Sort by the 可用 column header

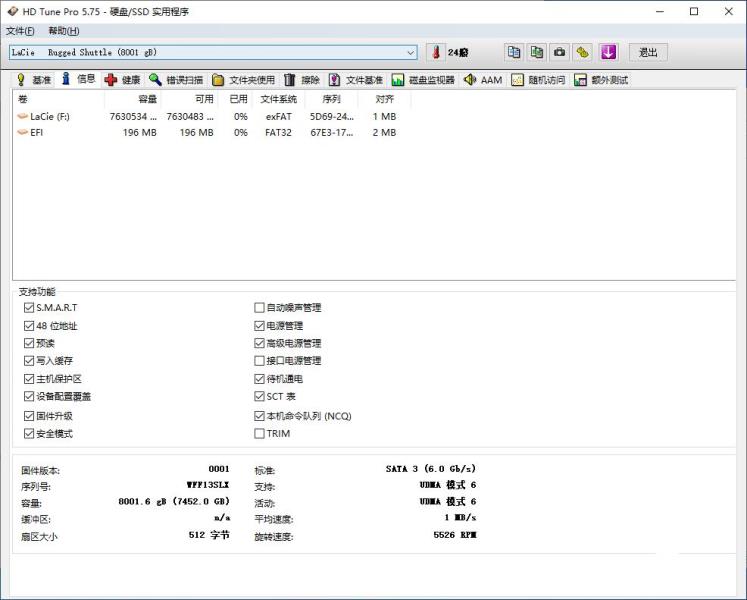(x=190, y=99)
